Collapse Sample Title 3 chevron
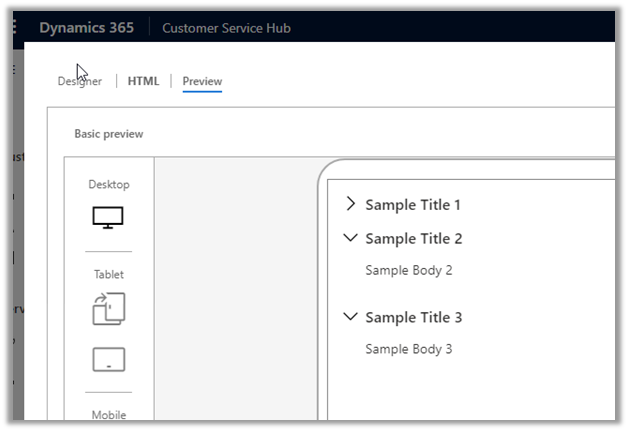This screenshot has width=628, height=431. [x=350, y=317]
